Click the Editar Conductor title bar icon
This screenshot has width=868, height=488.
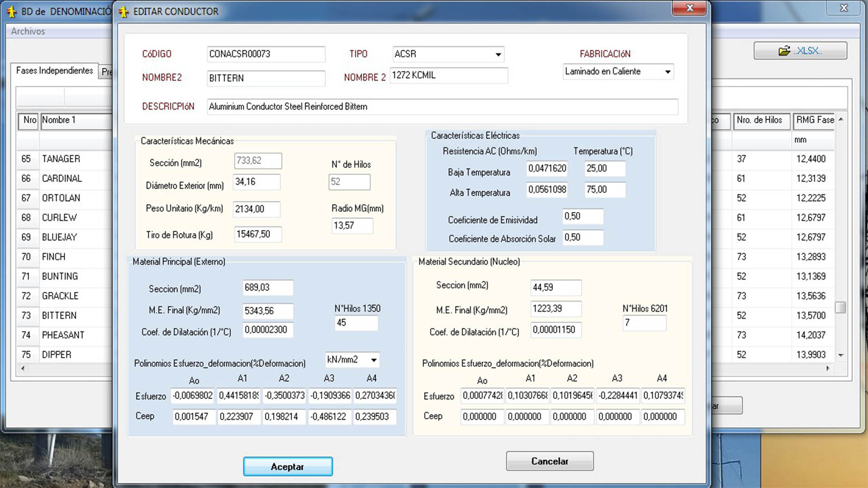[123, 12]
